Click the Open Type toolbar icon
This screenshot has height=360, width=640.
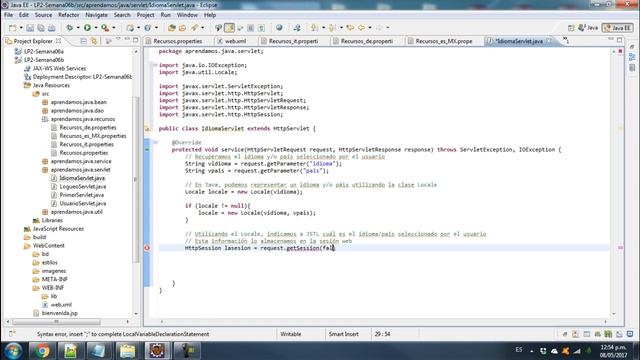pos(172,28)
